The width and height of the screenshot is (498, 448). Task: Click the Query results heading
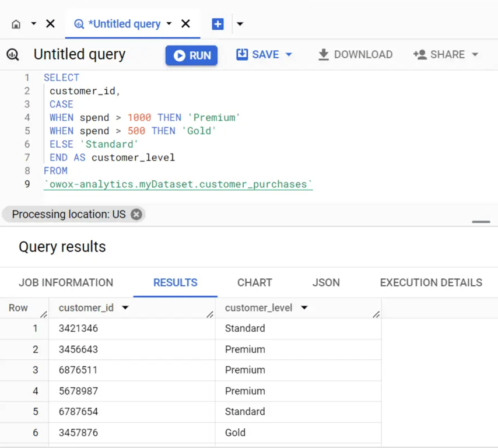[x=62, y=247]
